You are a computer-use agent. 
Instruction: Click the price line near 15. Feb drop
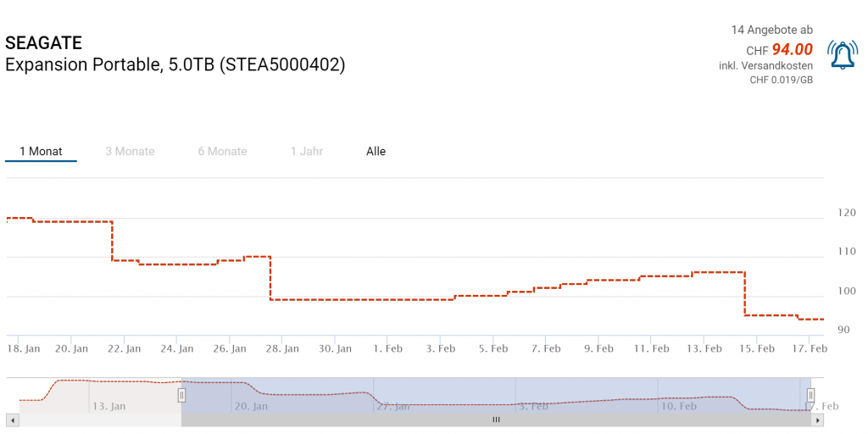[x=744, y=294]
